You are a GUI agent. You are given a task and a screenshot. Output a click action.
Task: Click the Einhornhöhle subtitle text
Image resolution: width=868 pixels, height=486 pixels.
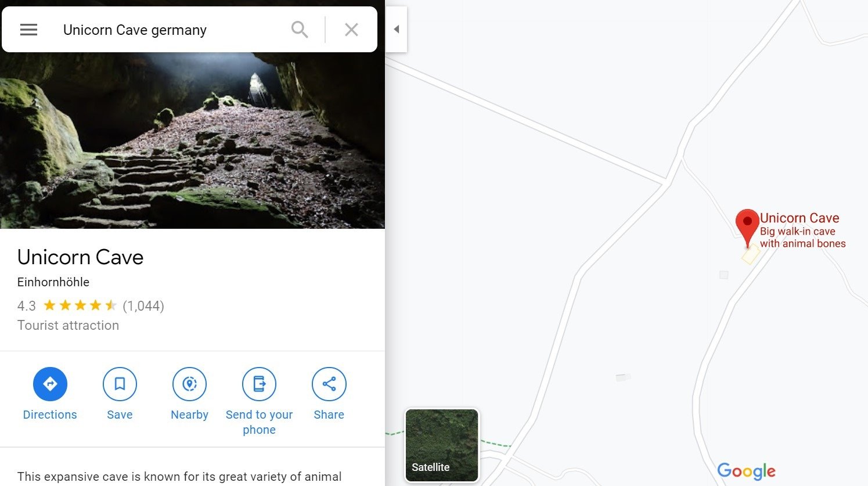[x=53, y=282]
